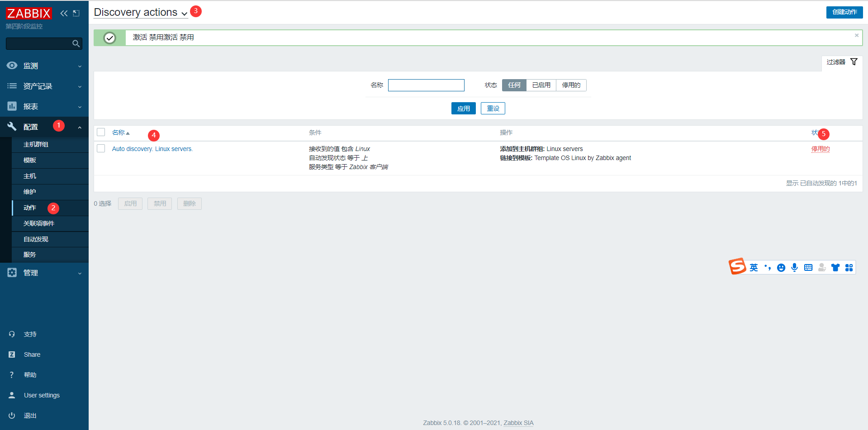Select the 资产记录 inventory list icon
868x430 pixels.
(12, 86)
